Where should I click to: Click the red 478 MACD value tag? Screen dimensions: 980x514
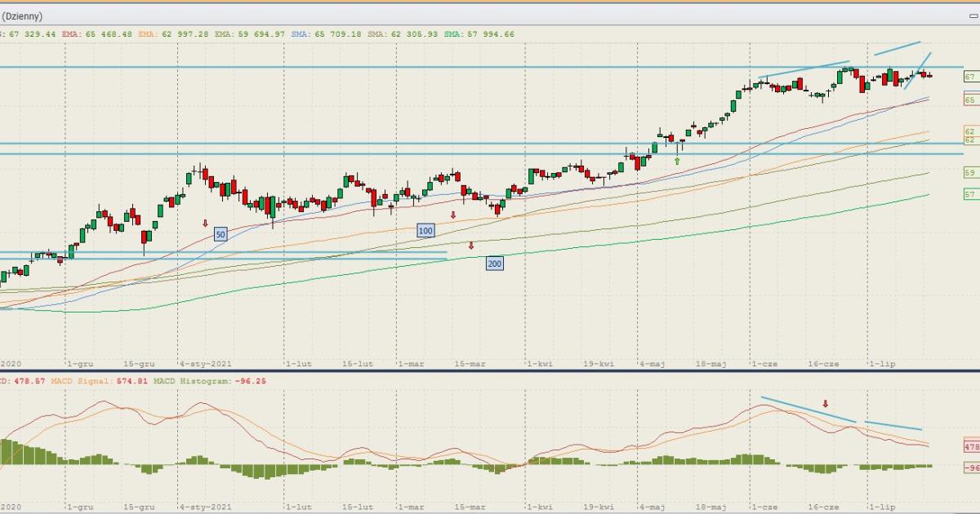(x=971, y=447)
